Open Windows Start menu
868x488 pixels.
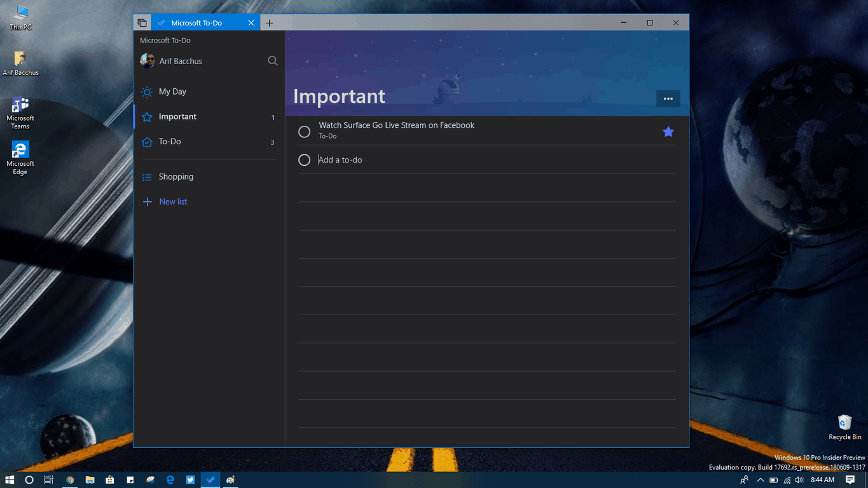click(10, 480)
